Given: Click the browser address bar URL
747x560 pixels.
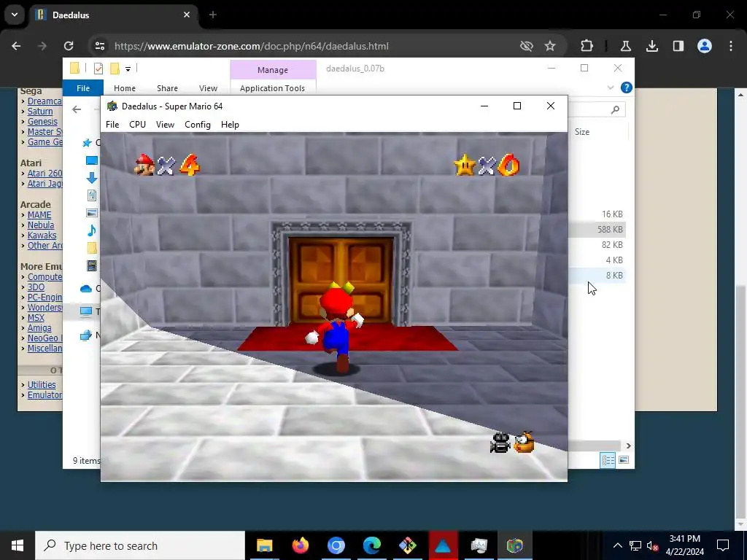Looking at the screenshot, I should point(252,46).
